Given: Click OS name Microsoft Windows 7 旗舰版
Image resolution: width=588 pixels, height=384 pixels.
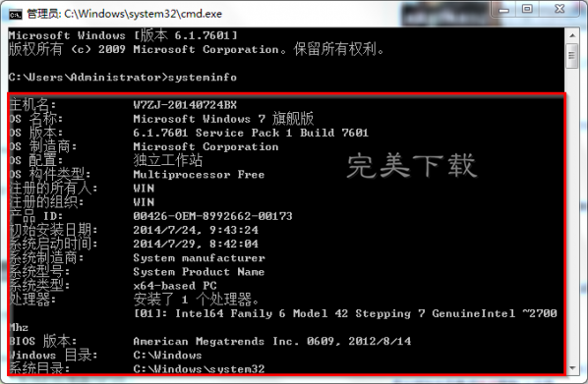Looking at the screenshot, I should pos(223,119).
